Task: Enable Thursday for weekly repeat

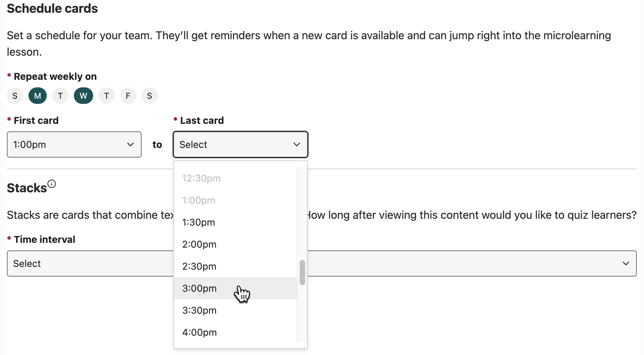Action: (x=107, y=96)
